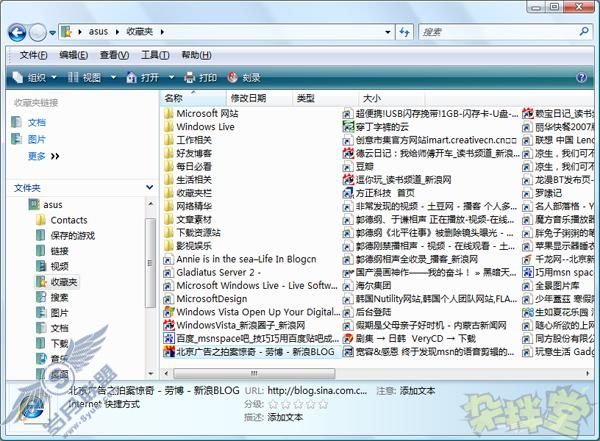Click the Back navigation arrow button

coord(17,33)
